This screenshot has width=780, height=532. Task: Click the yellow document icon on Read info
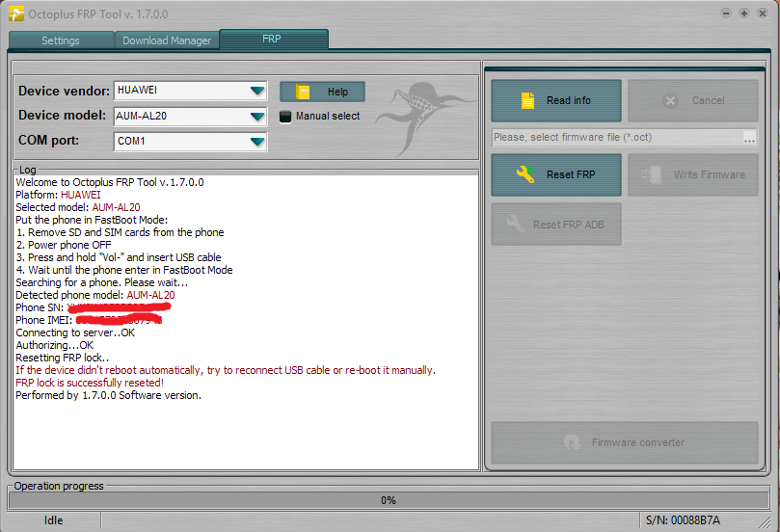pos(527,100)
